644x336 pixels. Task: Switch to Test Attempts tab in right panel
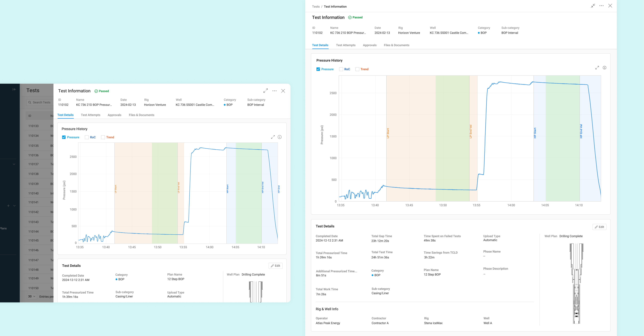tap(345, 45)
